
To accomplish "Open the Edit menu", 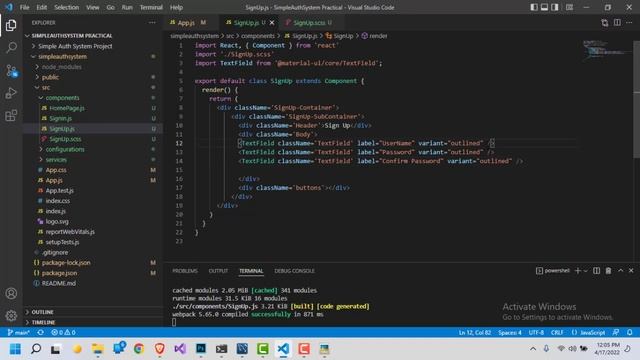I will point(41,7).
